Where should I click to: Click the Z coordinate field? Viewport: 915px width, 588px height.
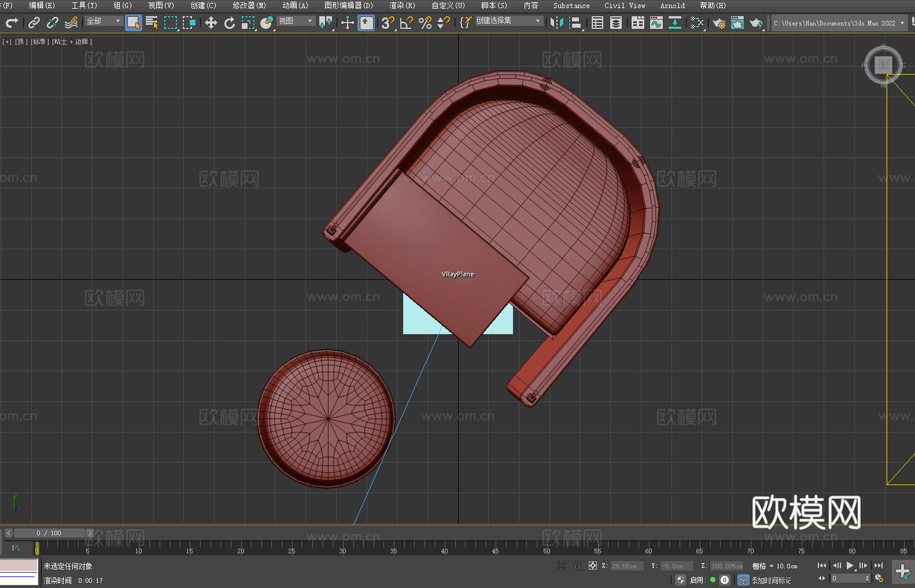coord(726,566)
